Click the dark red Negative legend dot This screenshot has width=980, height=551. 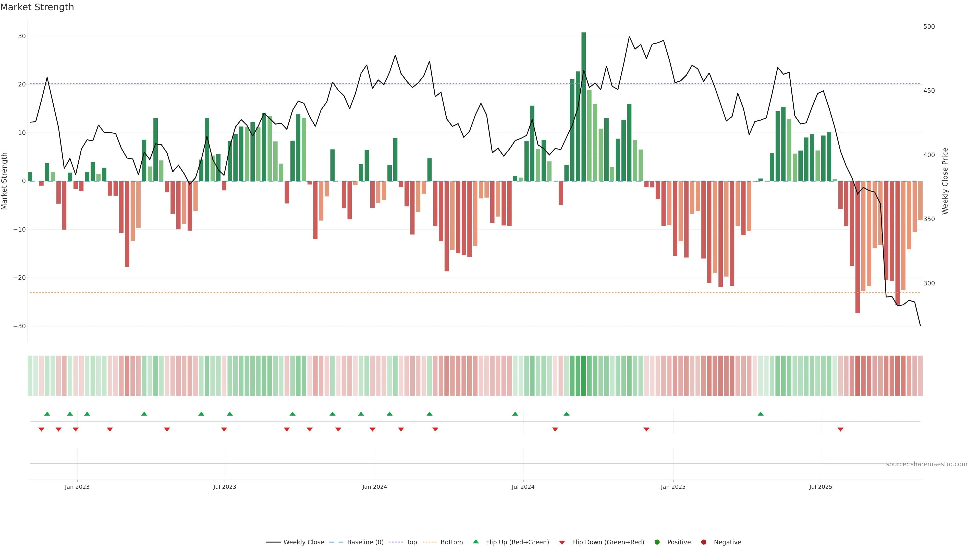(703, 542)
